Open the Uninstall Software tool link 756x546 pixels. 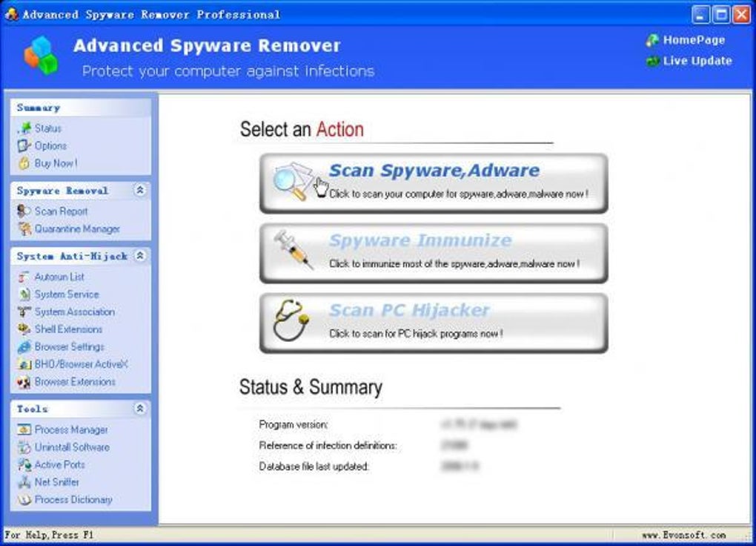[72, 447]
